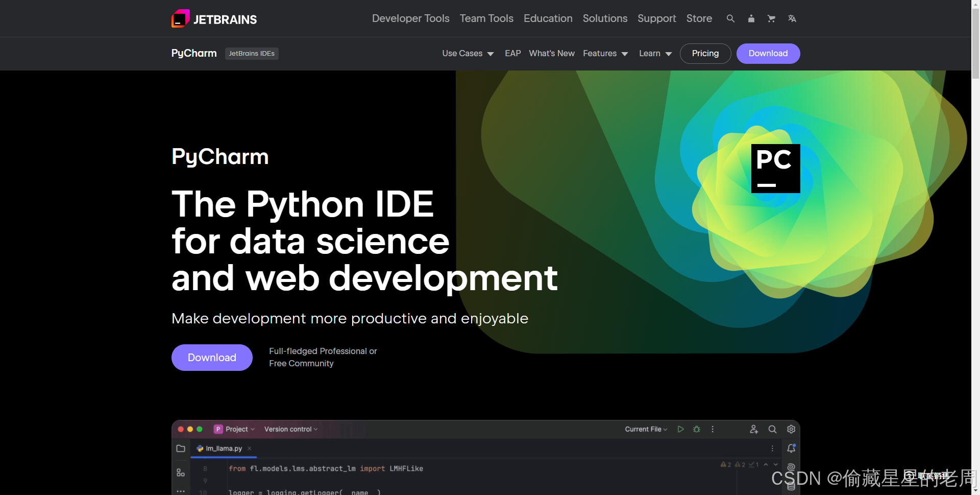This screenshot has height=495, width=980.
Task: Click the scrollbar down arrow
Action: [975, 490]
